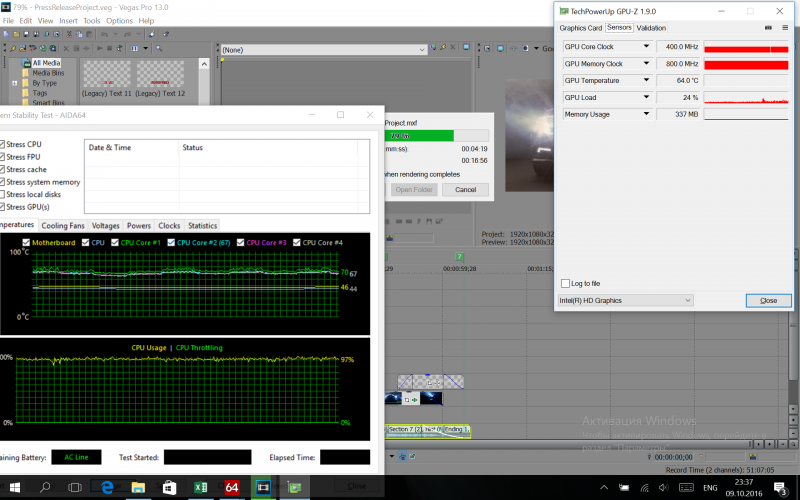Open the Insert menu in Vegas Pro
The image size is (800, 500).
coord(68,20)
